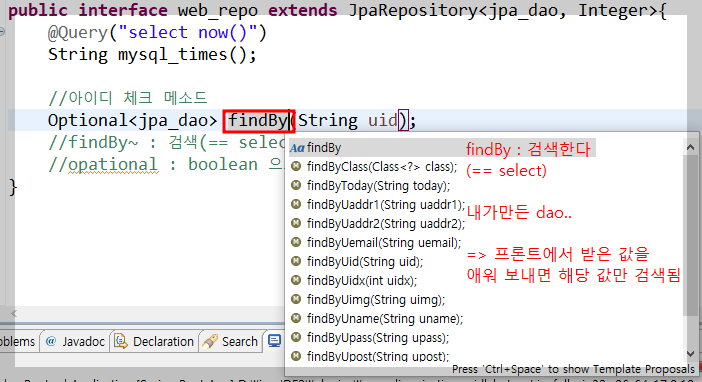Choose findByUid(String uid) proposal
Screen dimensions: 702x382
pyautogui.click(x=365, y=262)
